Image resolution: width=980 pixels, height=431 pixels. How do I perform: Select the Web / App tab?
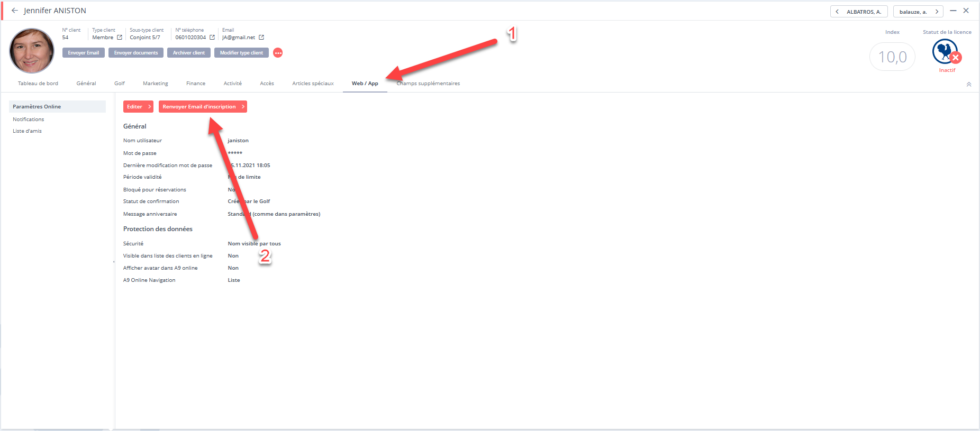point(365,84)
